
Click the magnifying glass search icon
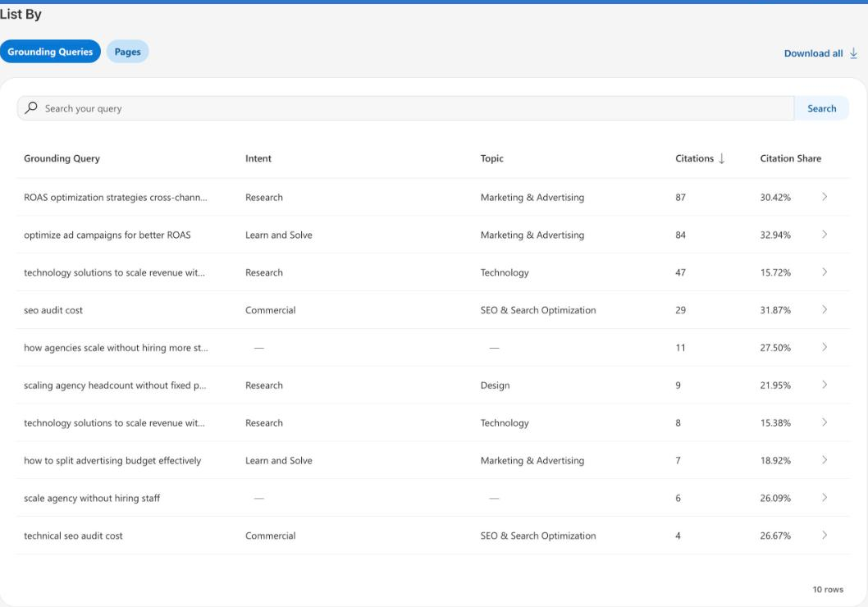click(x=31, y=107)
